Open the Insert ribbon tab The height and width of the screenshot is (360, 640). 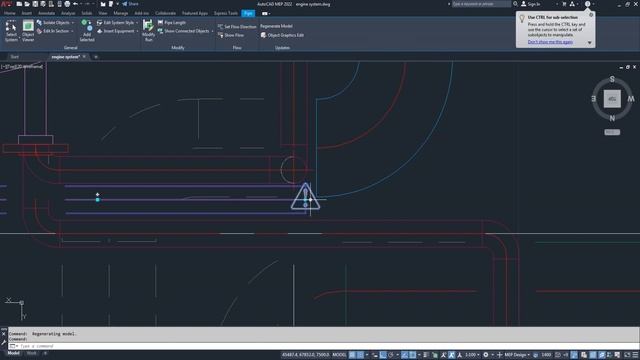click(27, 13)
